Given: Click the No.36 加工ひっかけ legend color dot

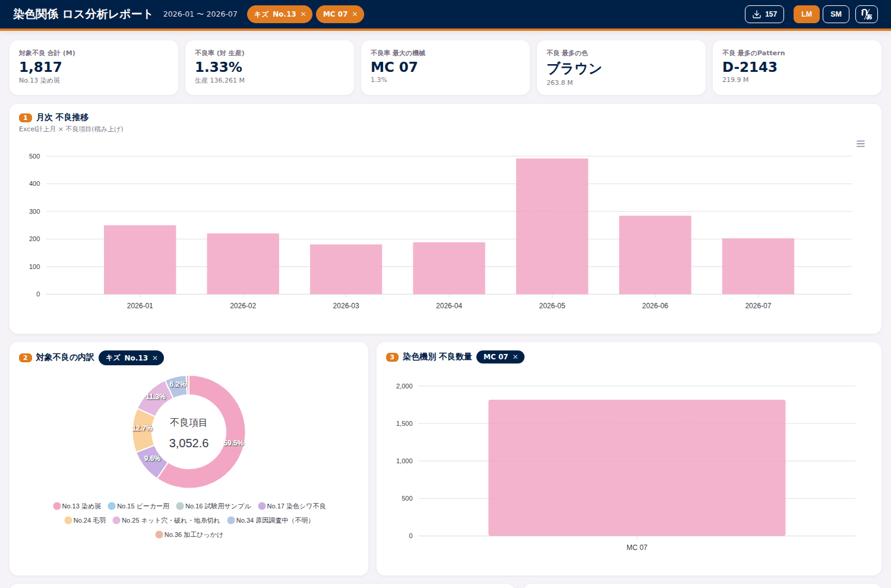Looking at the screenshot, I should pos(159,535).
